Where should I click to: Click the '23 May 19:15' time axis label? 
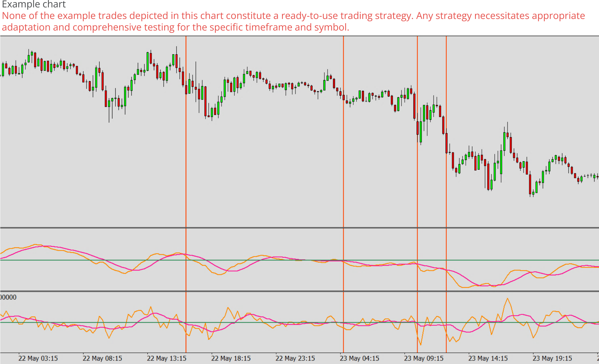tap(552, 358)
